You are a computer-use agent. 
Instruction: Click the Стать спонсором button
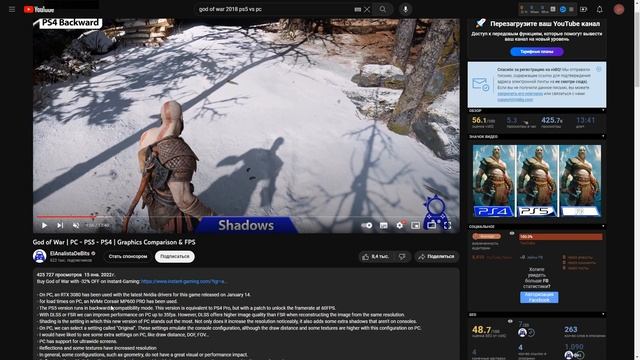pyautogui.click(x=128, y=257)
